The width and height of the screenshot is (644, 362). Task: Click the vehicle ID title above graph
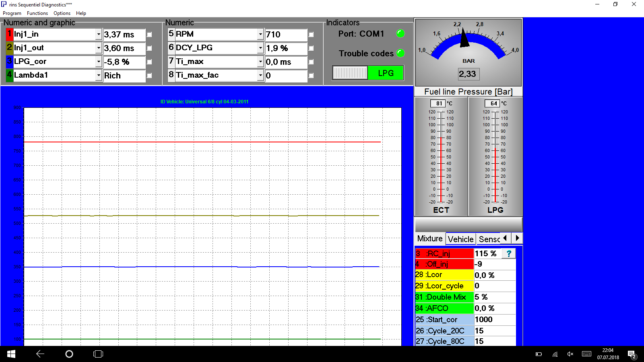(x=204, y=102)
